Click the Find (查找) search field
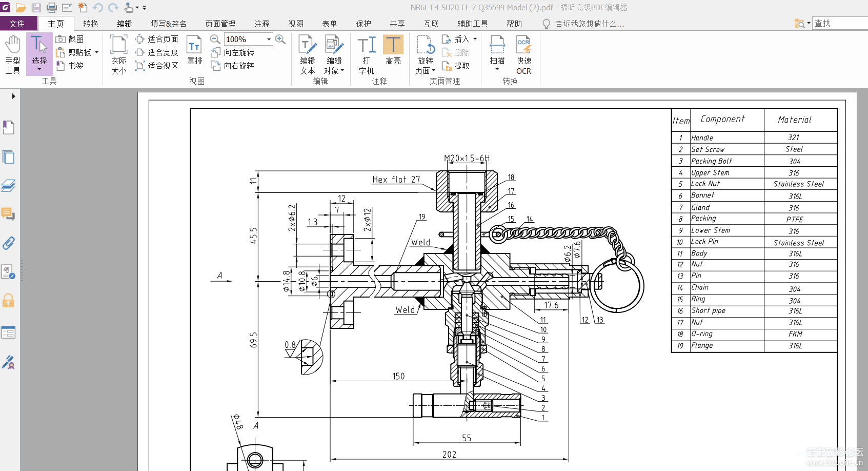868x471 pixels. coord(839,24)
